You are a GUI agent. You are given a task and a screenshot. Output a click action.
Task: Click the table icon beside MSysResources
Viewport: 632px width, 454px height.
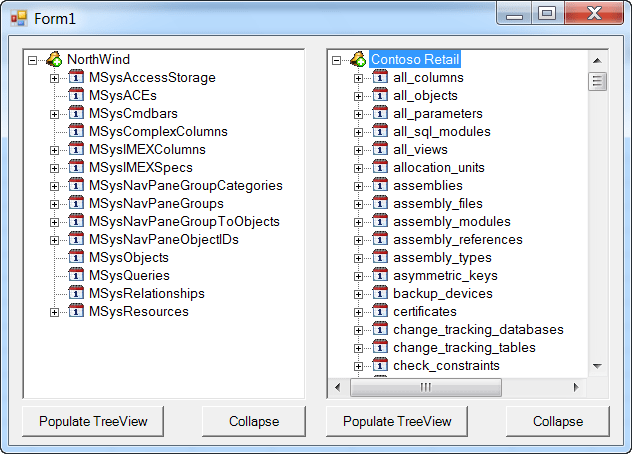(x=76, y=310)
